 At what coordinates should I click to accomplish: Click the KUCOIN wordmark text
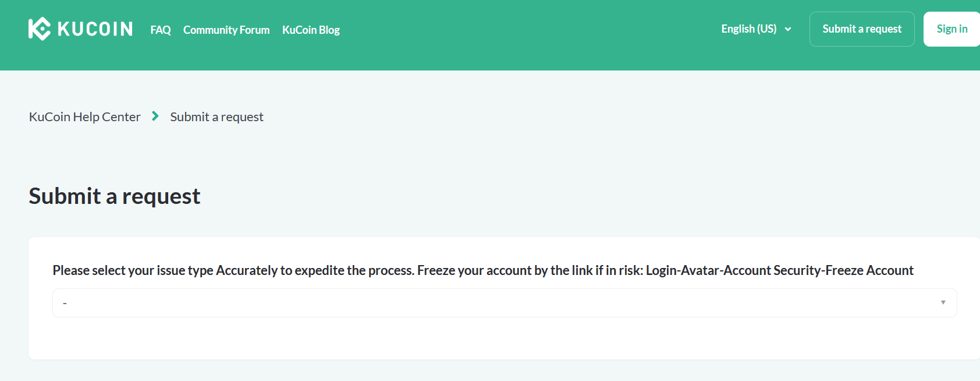pyautogui.click(x=95, y=29)
